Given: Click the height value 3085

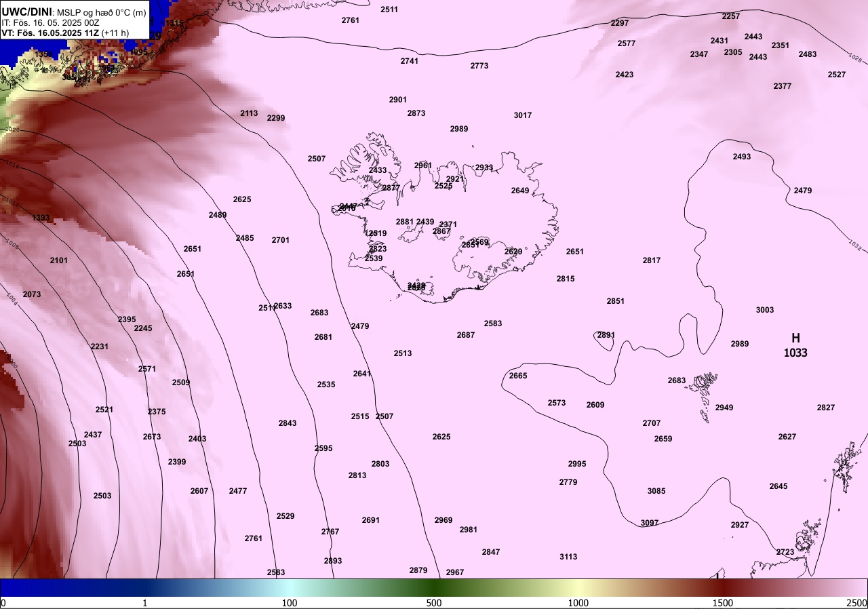Looking at the screenshot, I should 656,491.
